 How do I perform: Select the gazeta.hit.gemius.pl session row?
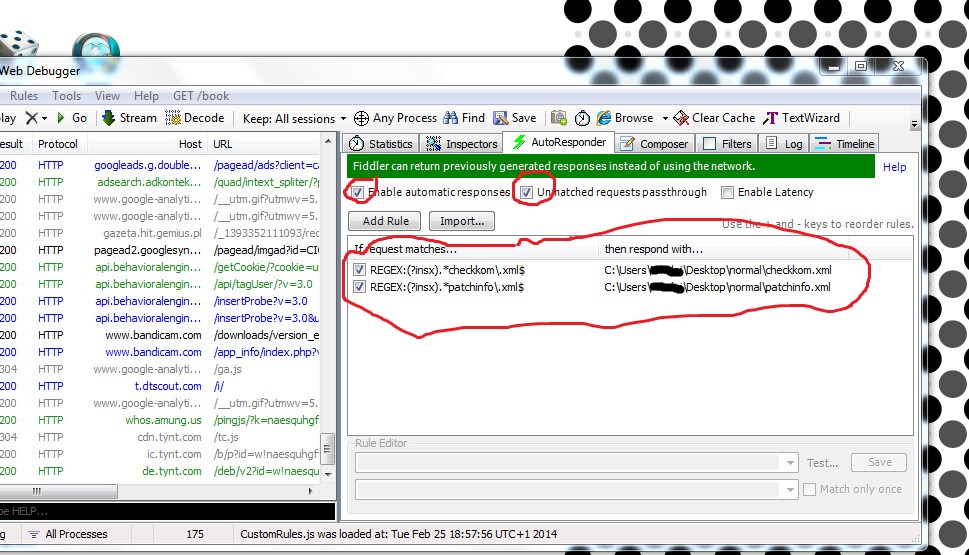[159, 233]
